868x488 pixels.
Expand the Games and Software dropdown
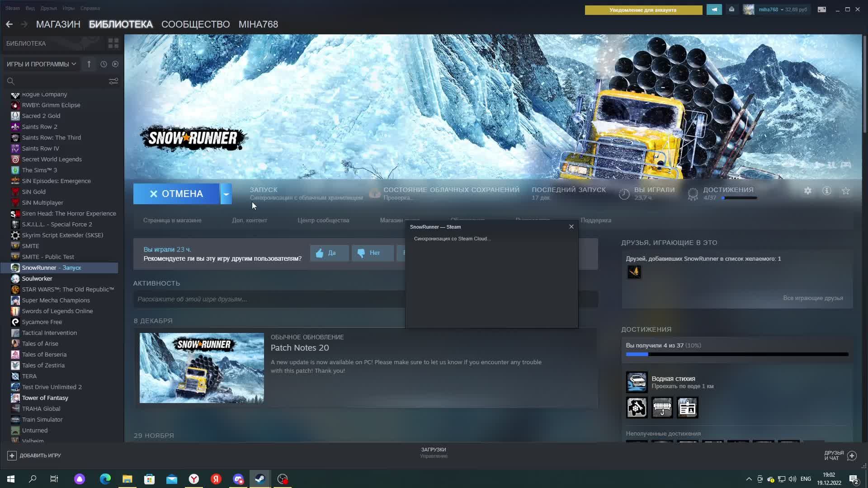click(41, 64)
